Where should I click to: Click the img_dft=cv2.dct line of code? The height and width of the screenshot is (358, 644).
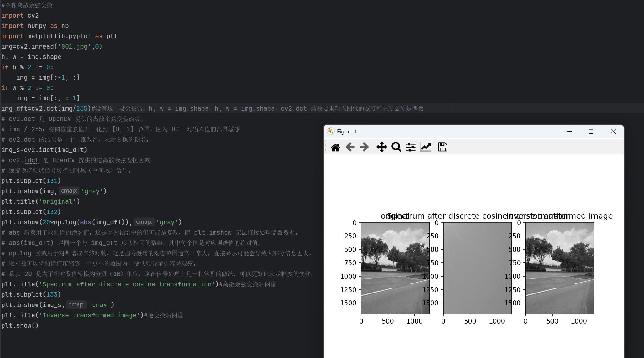(x=46, y=108)
